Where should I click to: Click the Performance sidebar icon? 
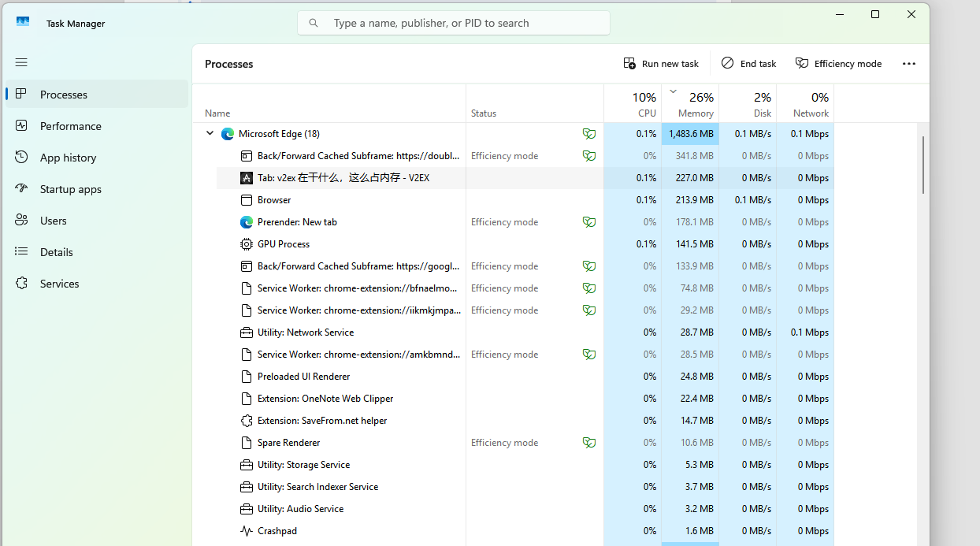point(21,126)
